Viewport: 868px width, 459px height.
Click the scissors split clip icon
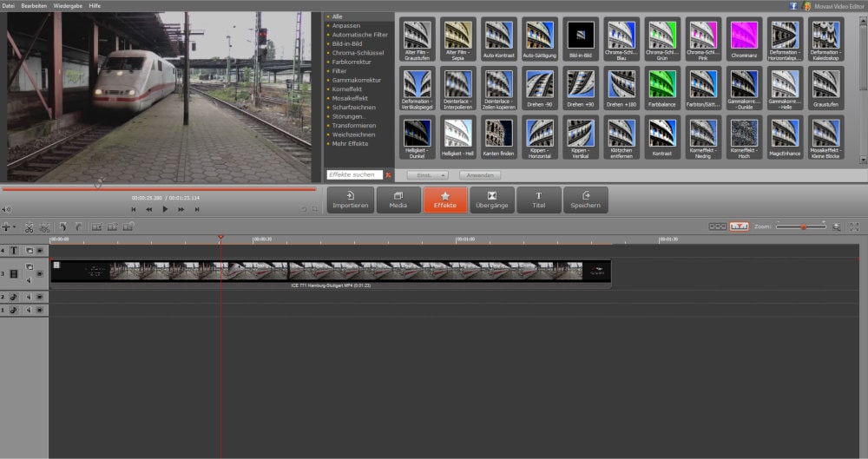click(x=29, y=227)
